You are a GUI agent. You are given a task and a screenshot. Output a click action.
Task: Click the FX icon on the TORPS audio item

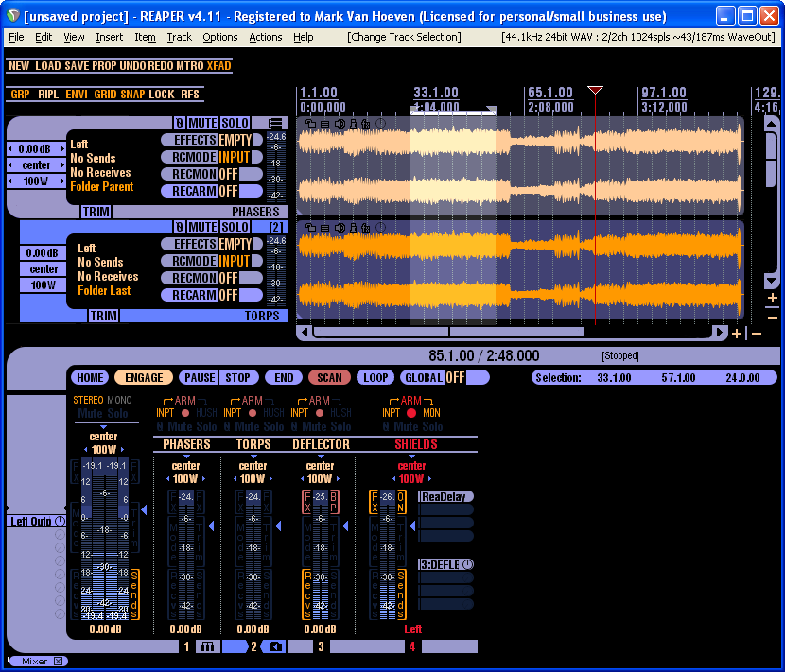366,228
